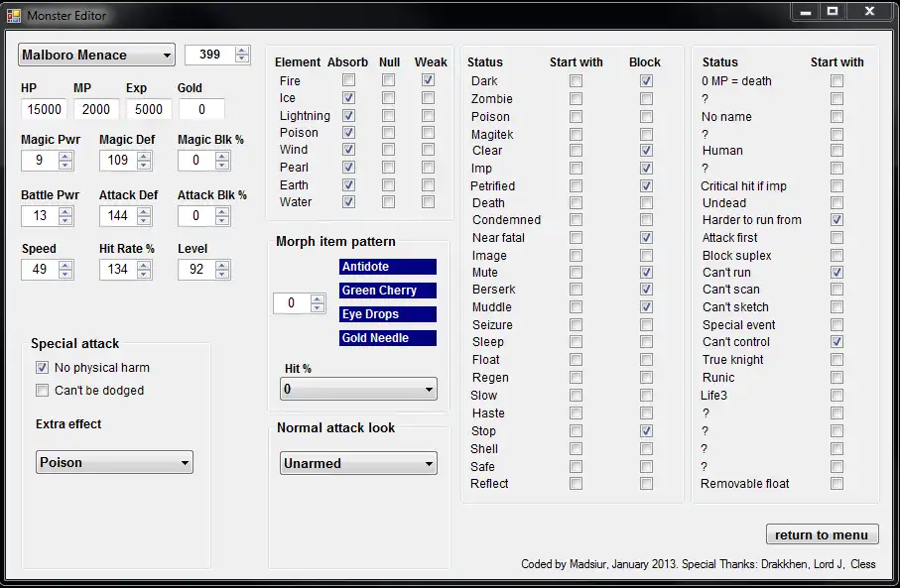Click the Hit Rate % stepper arrows
This screenshot has width=900, height=588.
(x=144, y=269)
